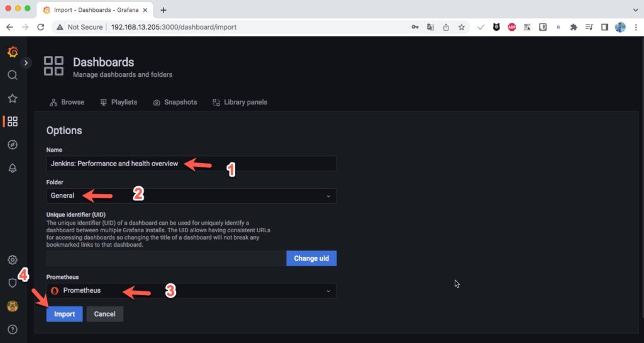644x343 pixels.
Task: Toggle the browser side panel icon
Action: 604,27
